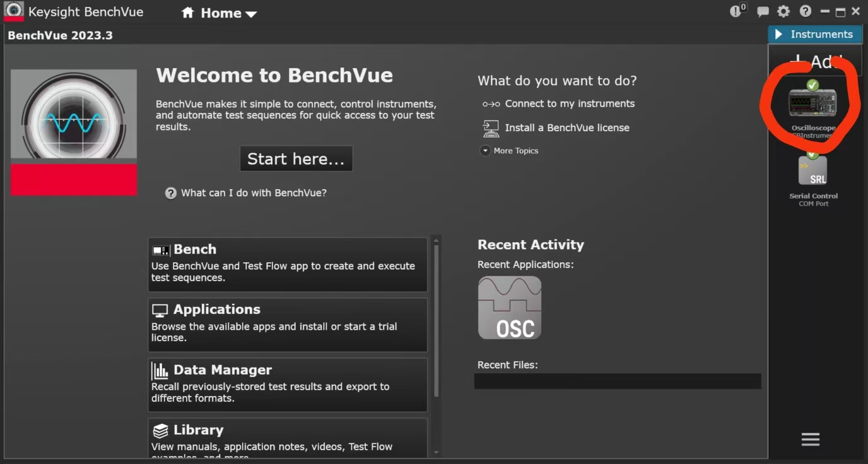Viewport: 868px width, 464px height.
Task: Click the Serial Control COM Port label
Action: (813, 200)
